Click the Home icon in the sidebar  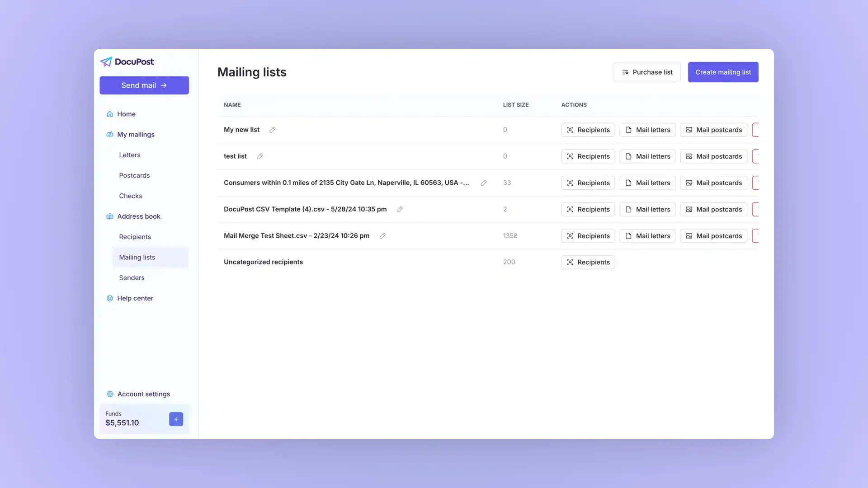pyautogui.click(x=109, y=114)
